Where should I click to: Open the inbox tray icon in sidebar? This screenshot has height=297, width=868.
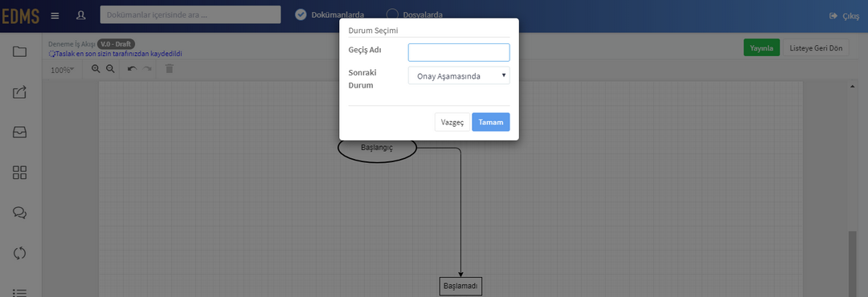pos(20,132)
